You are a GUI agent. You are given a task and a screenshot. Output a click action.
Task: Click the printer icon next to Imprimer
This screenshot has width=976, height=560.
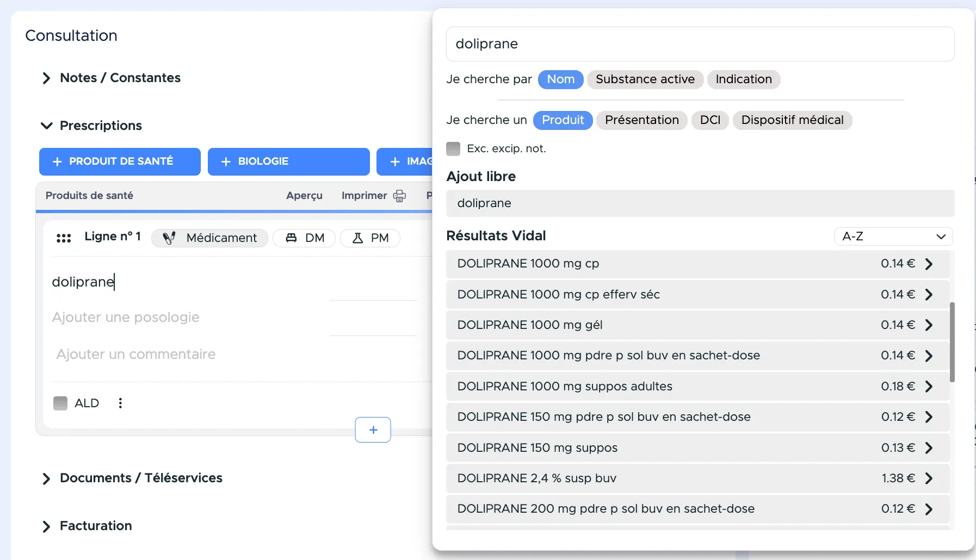click(x=399, y=196)
